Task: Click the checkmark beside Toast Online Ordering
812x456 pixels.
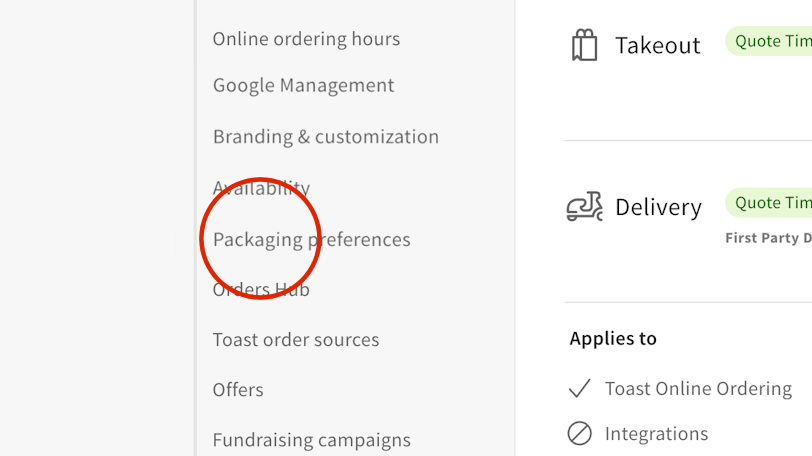Action: 579,388
